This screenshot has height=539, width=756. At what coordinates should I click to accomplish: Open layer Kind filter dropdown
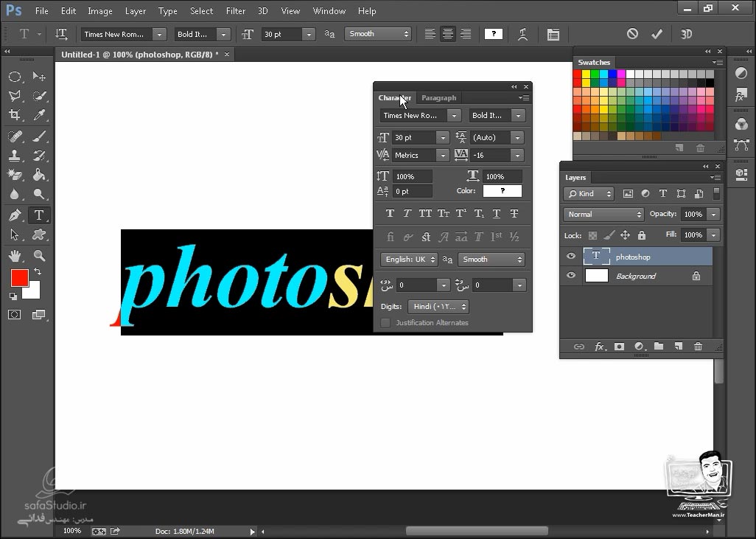click(588, 194)
